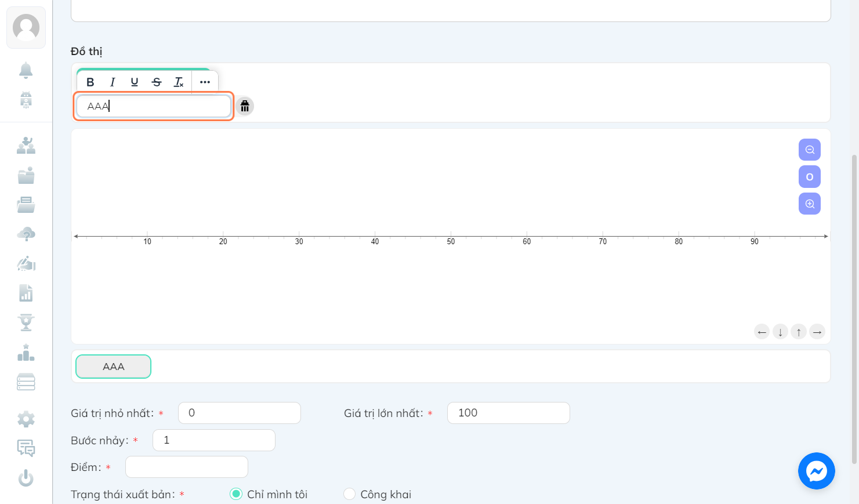The width and height of the screenshot is (859, 504).
Task: Open the writing hand sidebar icon
Action: pyautogui.click(x=26, y=263)
